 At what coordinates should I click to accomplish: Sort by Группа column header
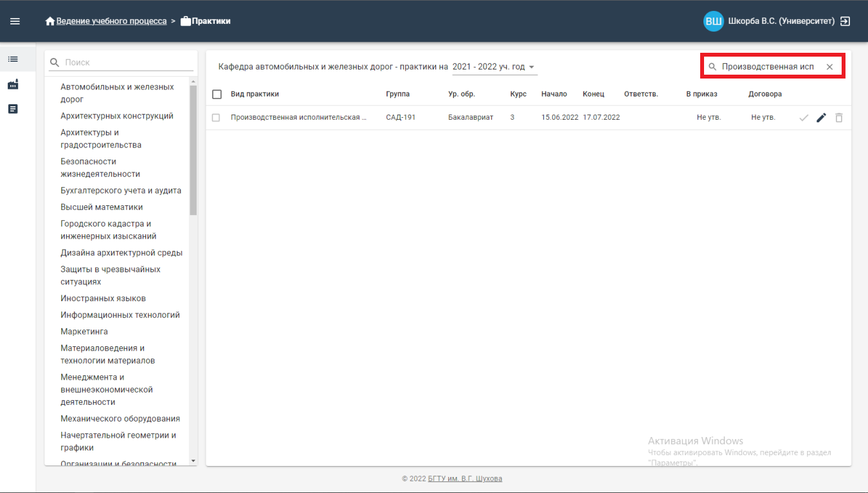pyautogui.click(x=397, y=94)
